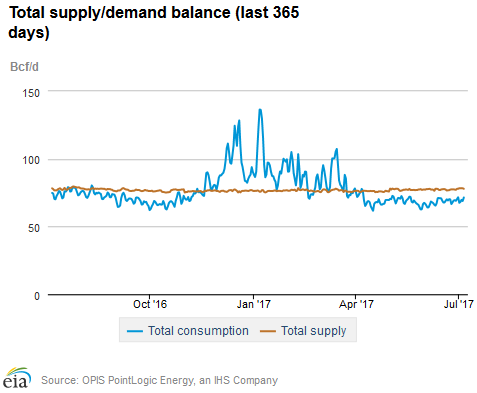Toggle the Total supply legend entry
477x393 pixels.
pos(303,331)
